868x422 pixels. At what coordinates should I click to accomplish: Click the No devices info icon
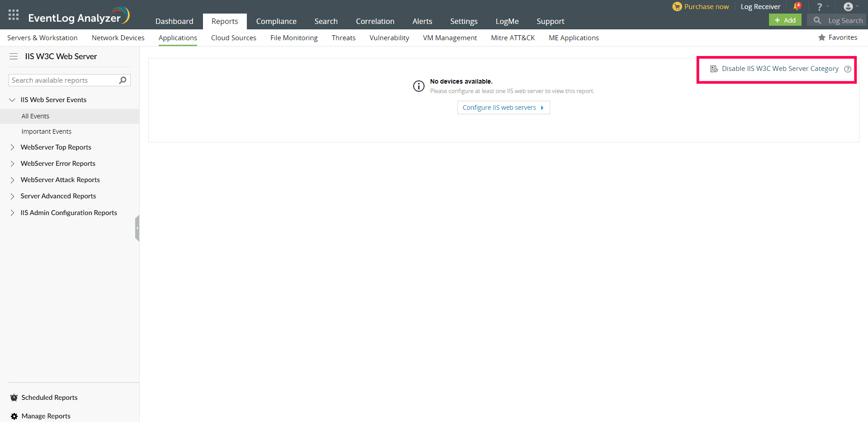pyautogui.click(x=419, y=86)
